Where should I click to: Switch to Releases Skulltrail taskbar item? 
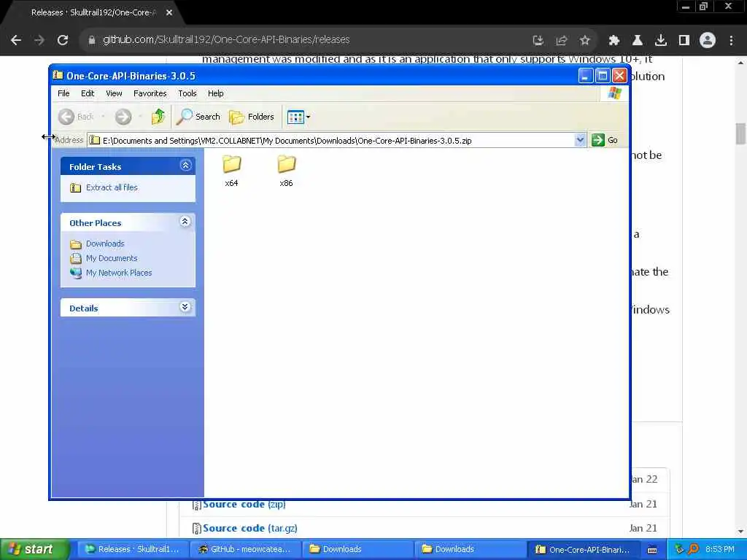tap(133, 549)
